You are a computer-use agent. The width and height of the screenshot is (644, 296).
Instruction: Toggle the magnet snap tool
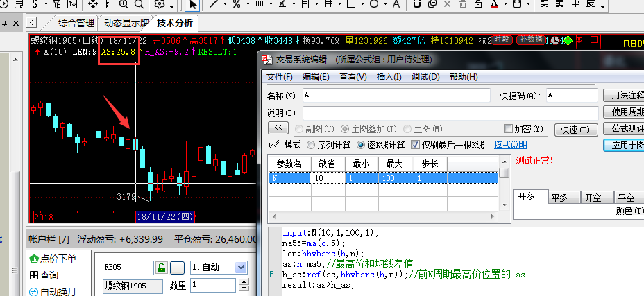pos(417,4)
